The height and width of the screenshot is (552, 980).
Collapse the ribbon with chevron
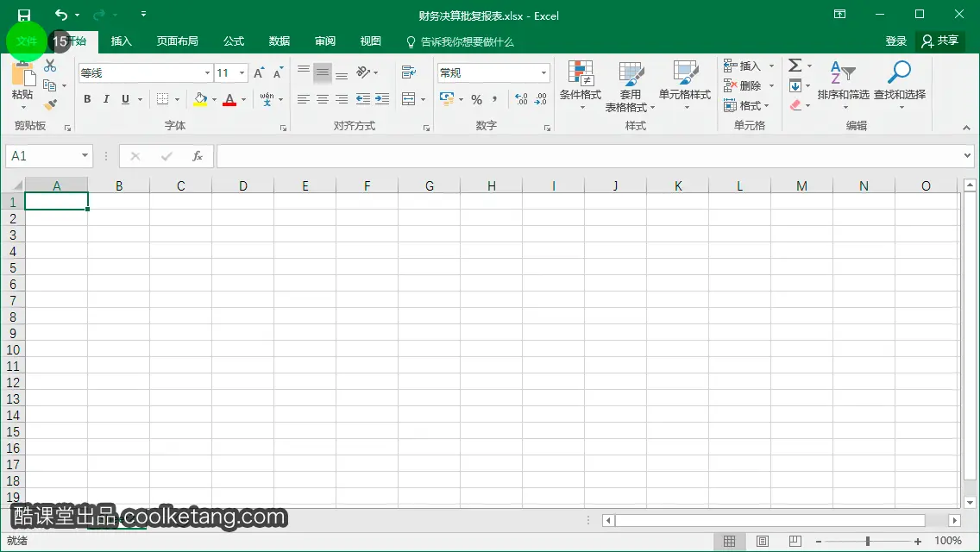[x=966, y=128]
